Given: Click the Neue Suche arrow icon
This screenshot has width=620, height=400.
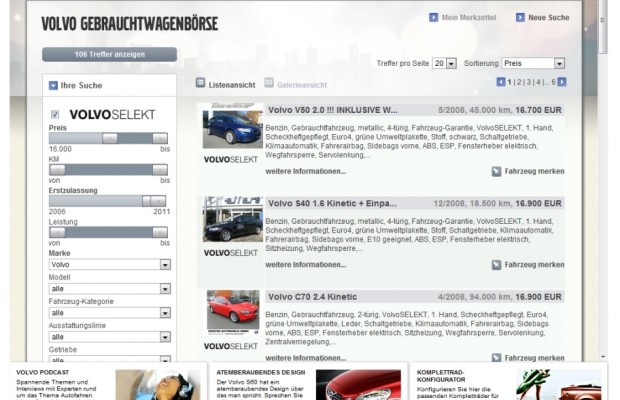Looking at the screenshot, I should coord(520,17).
